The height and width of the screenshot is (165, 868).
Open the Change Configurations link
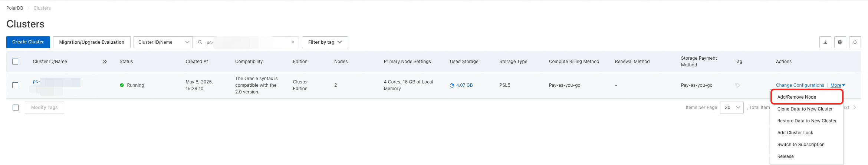coord(800,85)
